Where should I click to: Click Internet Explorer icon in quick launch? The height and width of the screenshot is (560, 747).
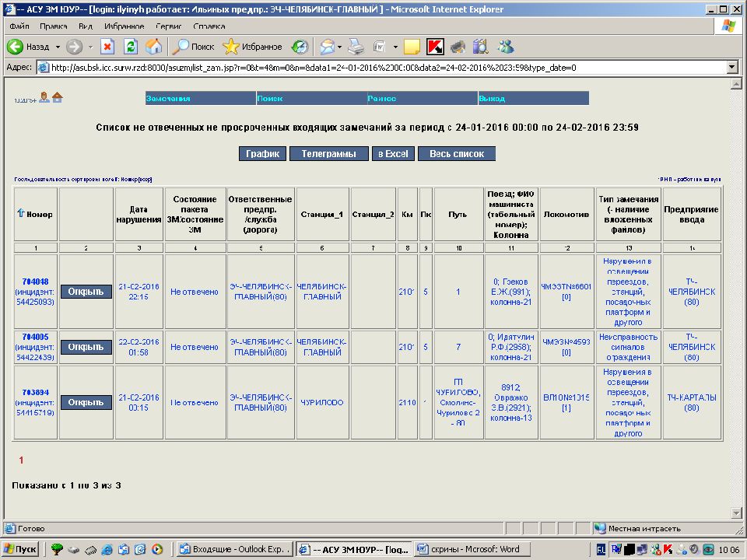point(107,550)
